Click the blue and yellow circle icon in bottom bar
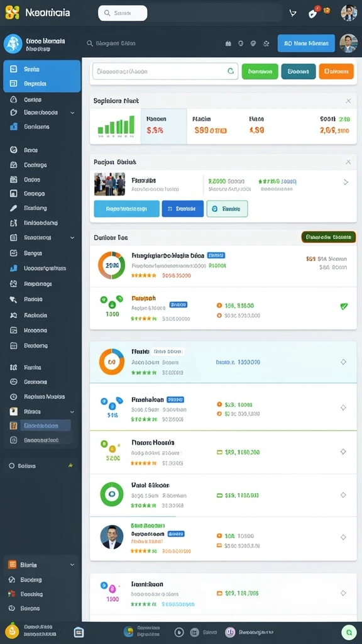Screen dimensions: 362x644 coord(128,631)
